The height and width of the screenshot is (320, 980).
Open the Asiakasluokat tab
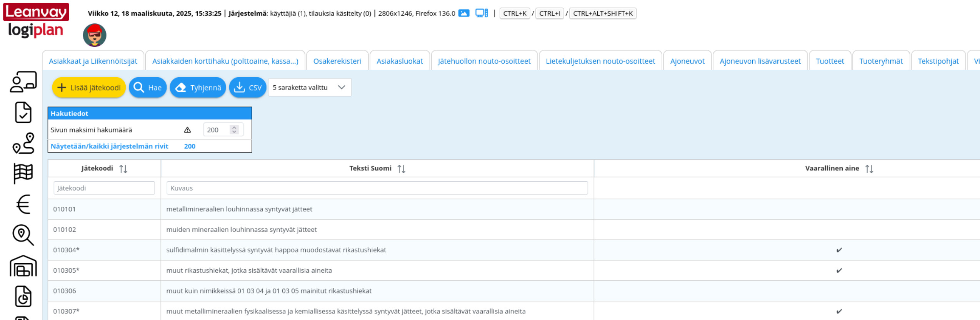[x=400, y=61]
